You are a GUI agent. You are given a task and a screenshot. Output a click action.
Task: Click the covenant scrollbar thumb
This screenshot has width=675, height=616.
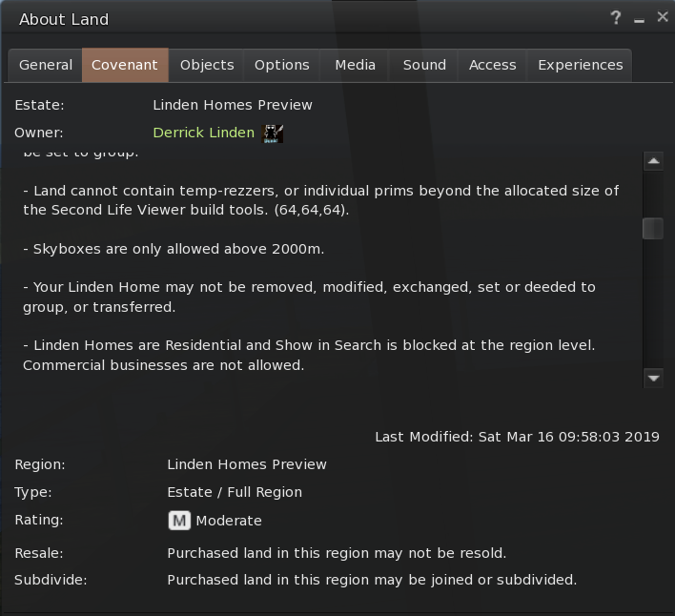pos(653,228)
